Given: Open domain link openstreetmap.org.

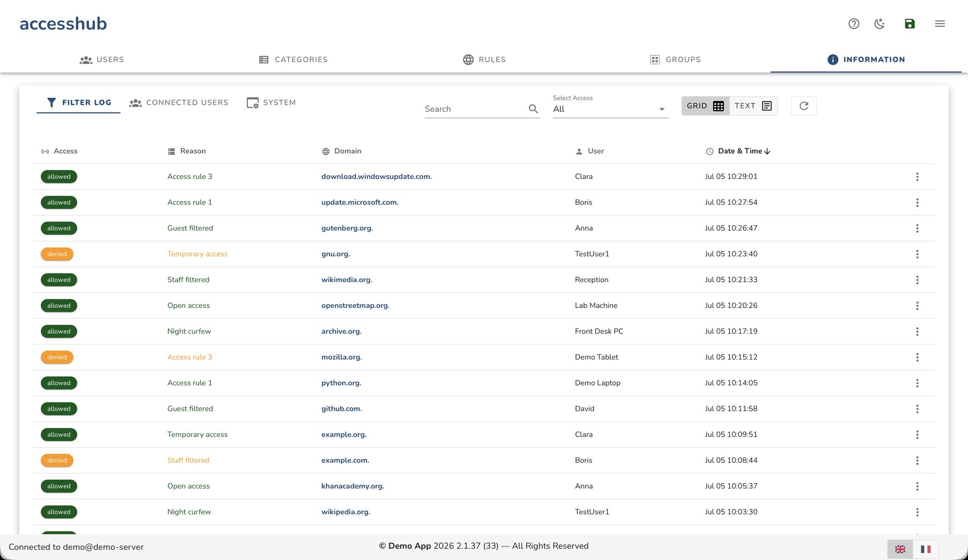Looking at the screenshot, I should 355,305.
